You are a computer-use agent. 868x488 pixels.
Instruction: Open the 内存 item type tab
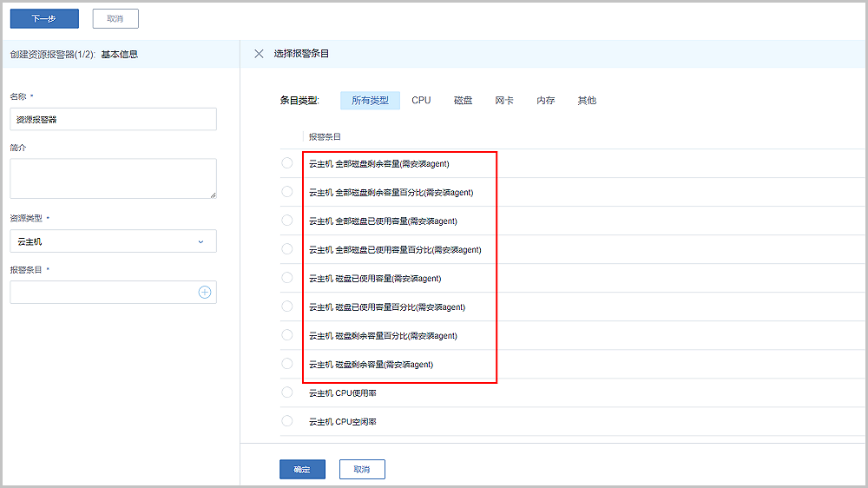545,101
